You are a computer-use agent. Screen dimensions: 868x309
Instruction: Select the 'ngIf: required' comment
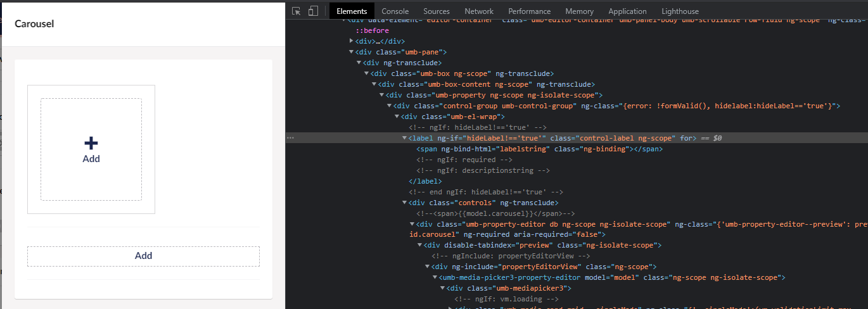464,160
